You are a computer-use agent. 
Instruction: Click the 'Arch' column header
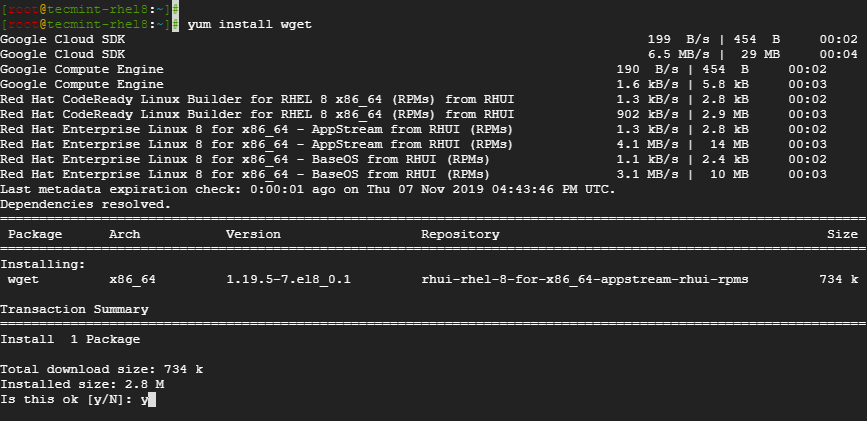coord(124,234)
